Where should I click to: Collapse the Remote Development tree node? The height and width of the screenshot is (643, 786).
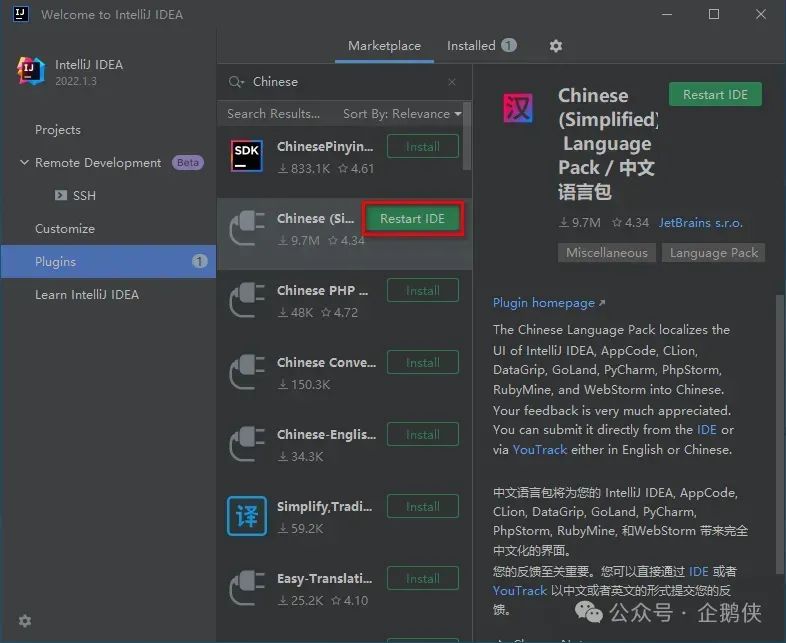[x=24, y=162]
